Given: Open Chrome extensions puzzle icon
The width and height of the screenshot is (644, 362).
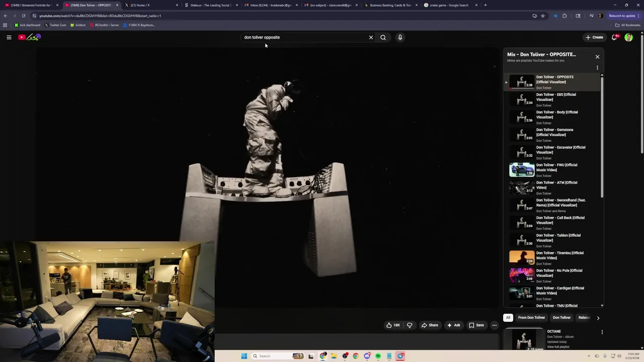Looking at the screenshot, I should tap(565, 16).
